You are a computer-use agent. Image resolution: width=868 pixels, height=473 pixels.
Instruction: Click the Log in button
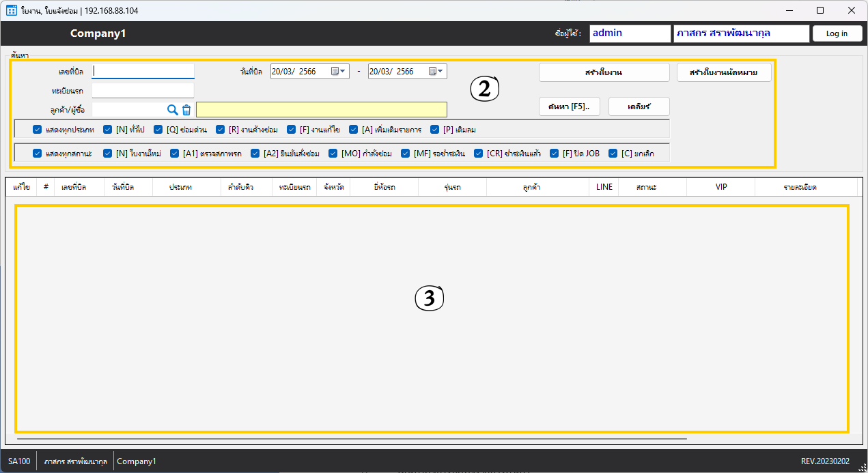pyautogui.click(x=837, y=33)
